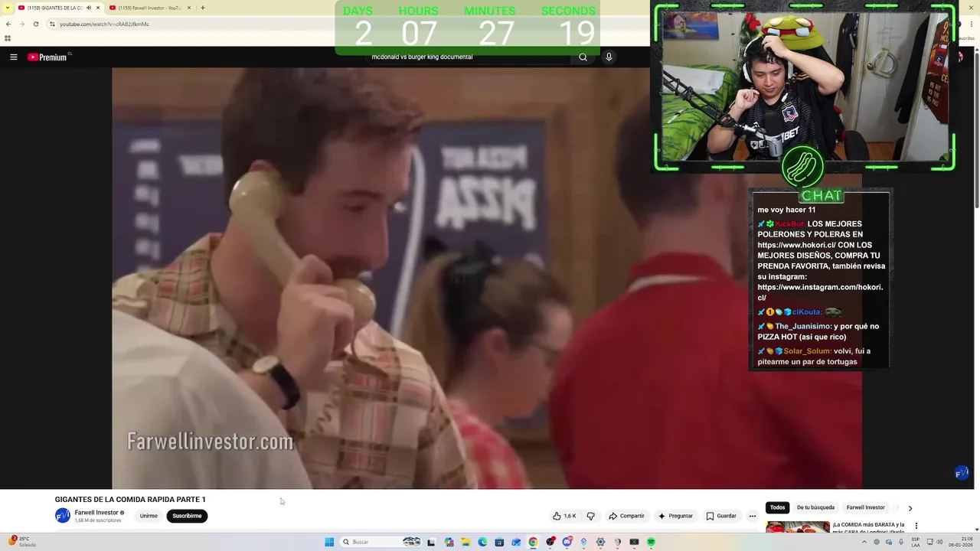The image size is (980, 551).
Task: Change the ESP LAA input language
Action: coord(916,542)
